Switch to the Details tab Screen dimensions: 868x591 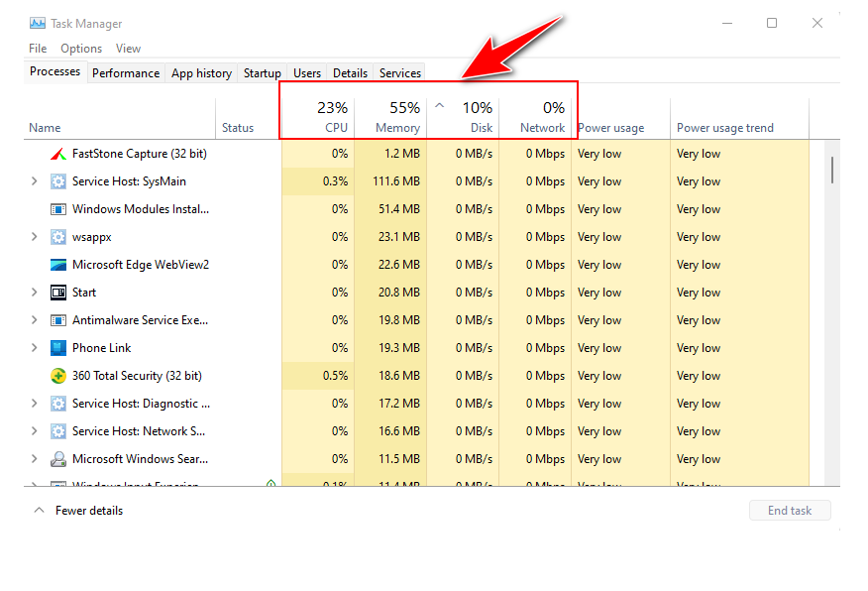tap(350, 73)
